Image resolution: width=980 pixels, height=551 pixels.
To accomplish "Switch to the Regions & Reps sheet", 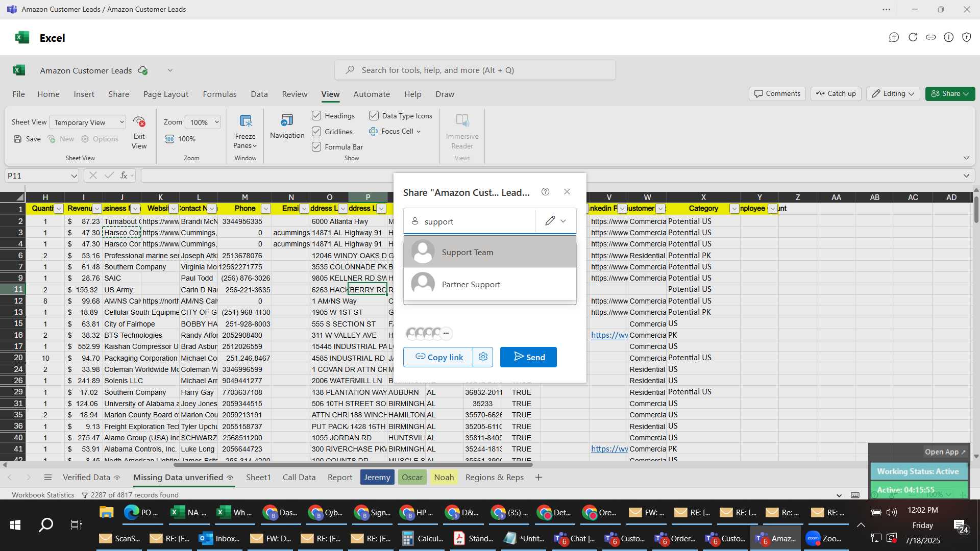I will pos(495,478).
